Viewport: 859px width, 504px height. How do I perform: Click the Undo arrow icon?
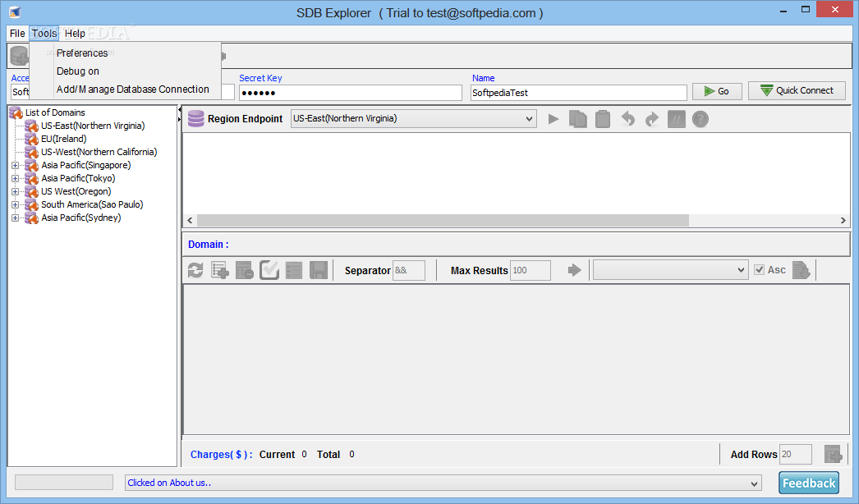(x=627, y=119)
